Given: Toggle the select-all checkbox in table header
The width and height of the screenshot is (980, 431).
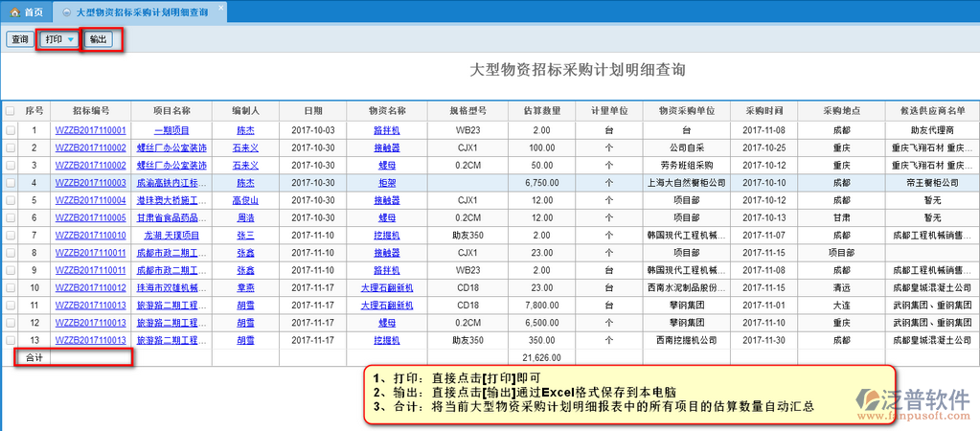Looking at the screenshot, I should [x=10, y=111].
